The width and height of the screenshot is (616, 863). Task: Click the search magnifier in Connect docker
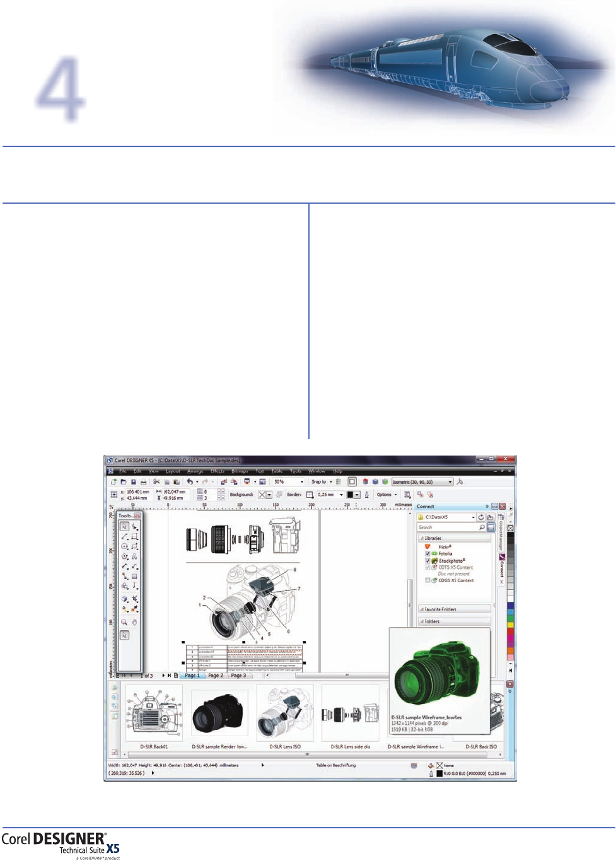tap(482, 527)
